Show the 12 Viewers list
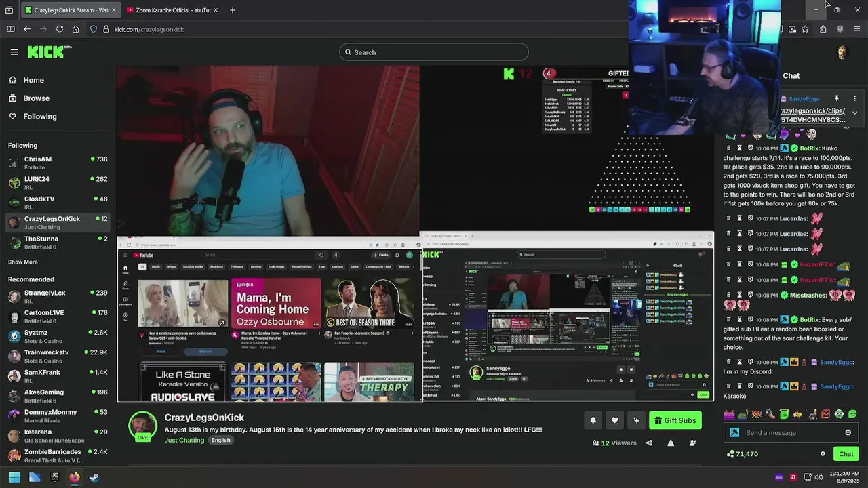This screenshot has height=488, width=868. pyautogui.click(x=614, y=443)
